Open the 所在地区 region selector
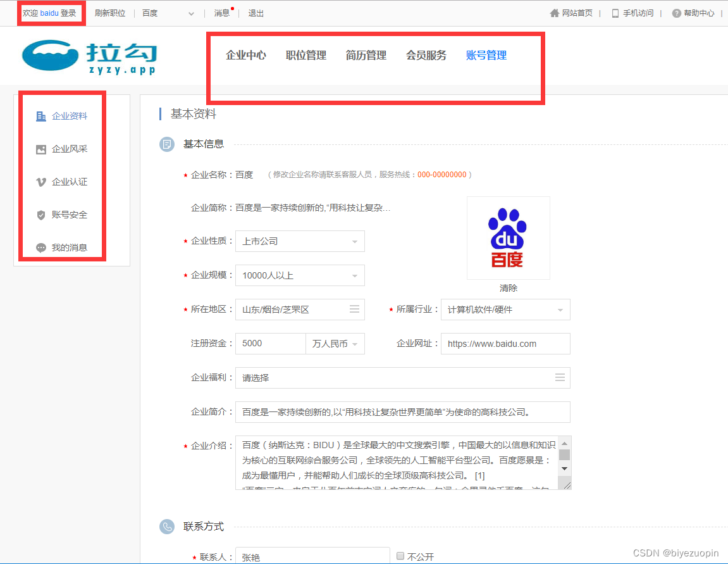The width and height of the screenshot is (728, 564). pyautogui.click(x=300, y=310)
